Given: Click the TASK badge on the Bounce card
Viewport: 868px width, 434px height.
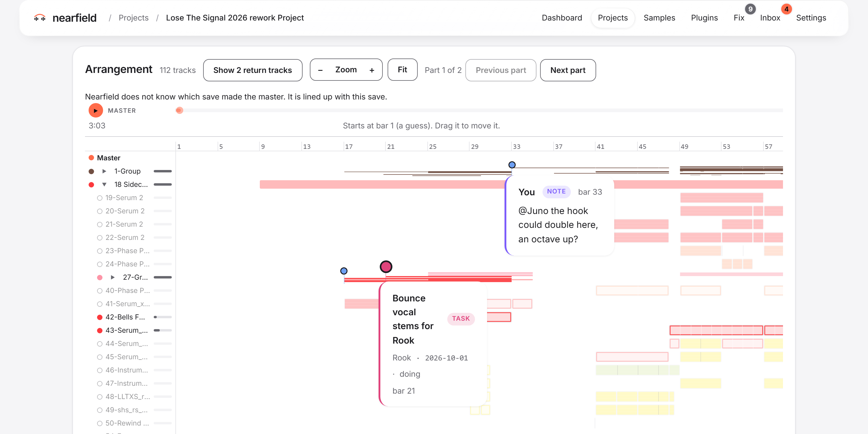Looking at the screenshot, I should coord(461,319).
